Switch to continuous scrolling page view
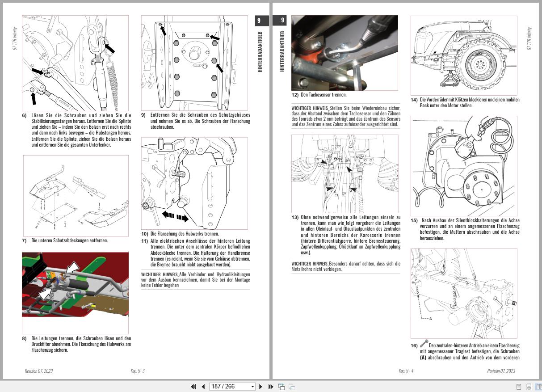Image resolution: width=542 pixels, height=392 pixels. coord(529,387)
